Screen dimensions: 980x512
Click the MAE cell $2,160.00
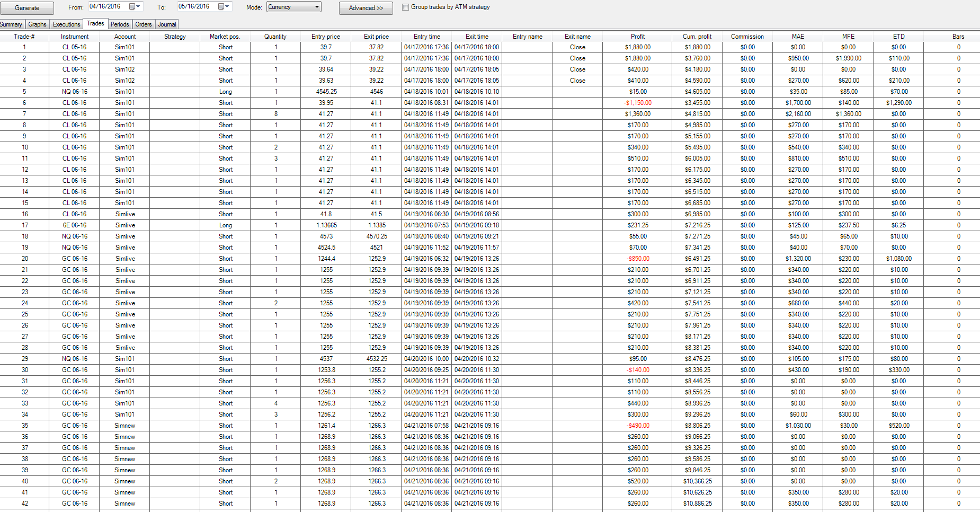798,114
